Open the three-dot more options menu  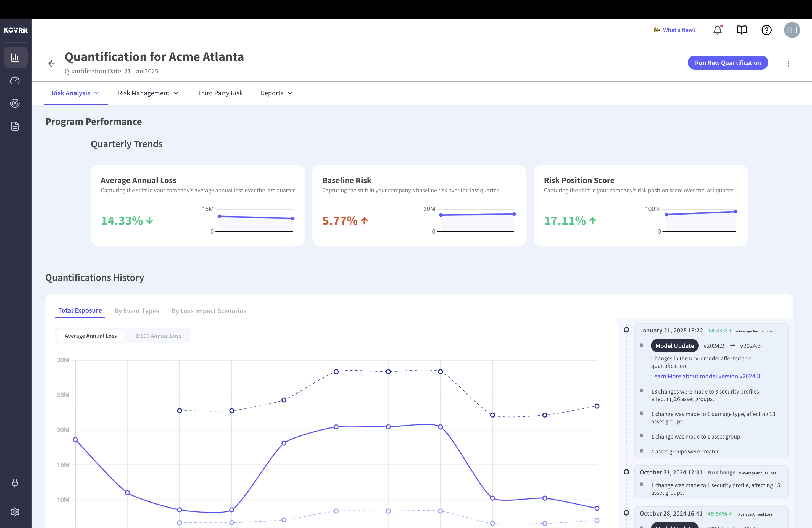(x=789, y=64)
